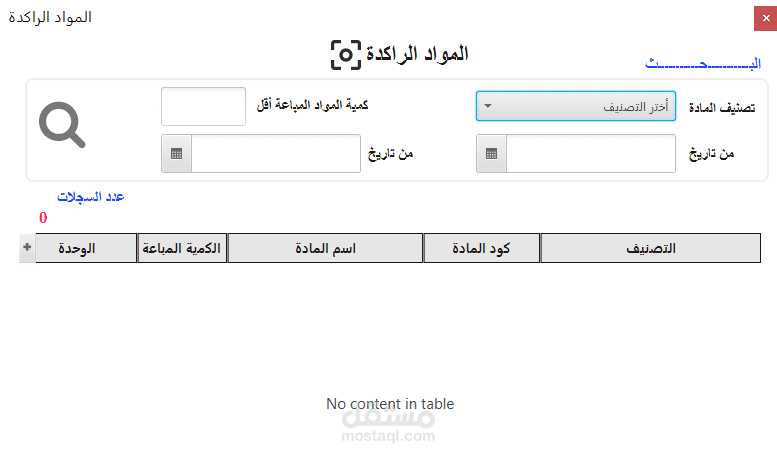Click the اسم المادة column header

[325, 248]
